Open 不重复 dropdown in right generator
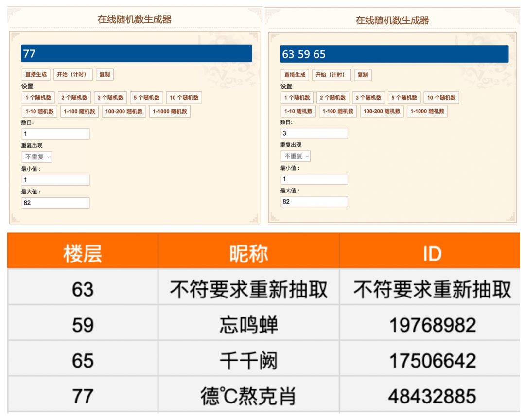This screenshot has height=420, width=525. (296, 156)
